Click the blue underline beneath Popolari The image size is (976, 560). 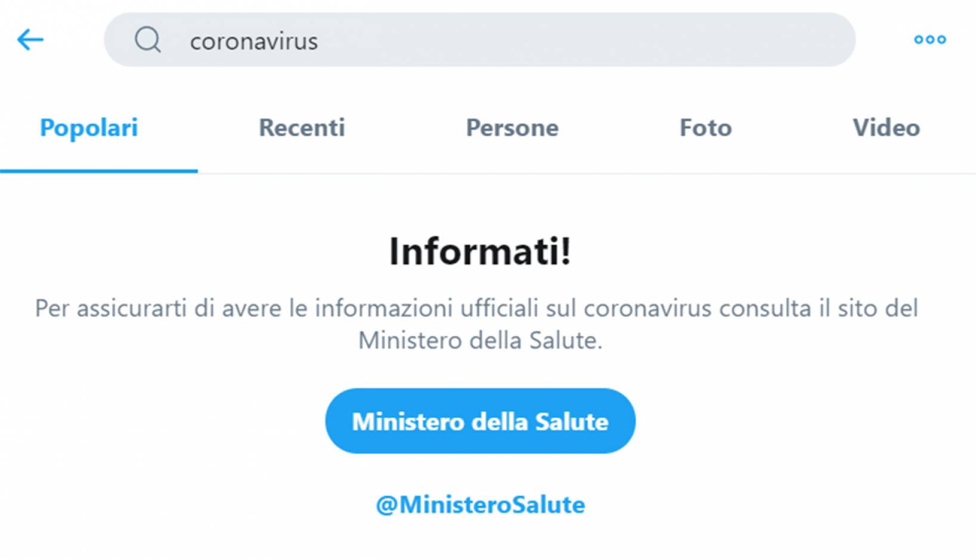(x=99, y=171)
